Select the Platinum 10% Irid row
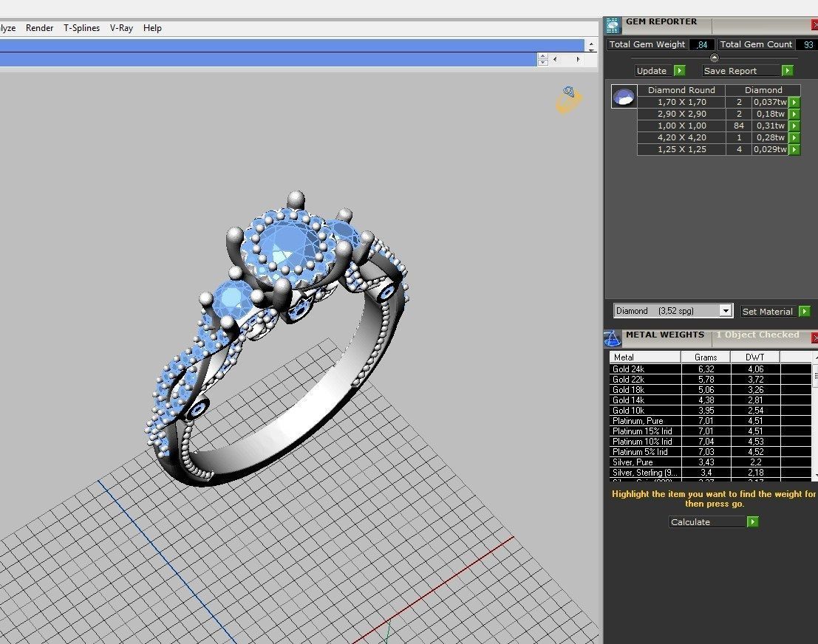 pyautogui.click(x=711, y=442)
